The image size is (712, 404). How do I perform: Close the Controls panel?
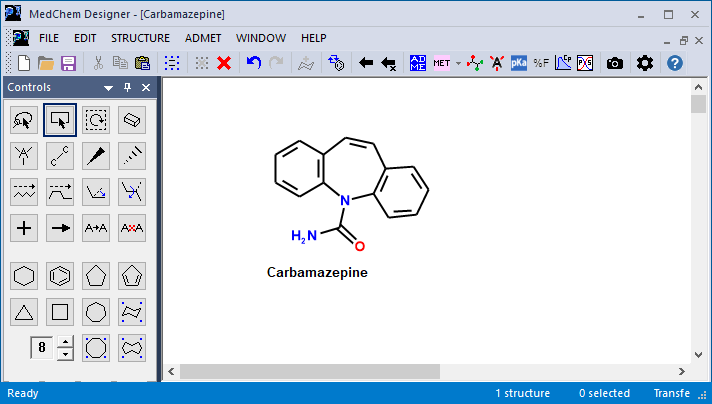click(x=146, y=88)
